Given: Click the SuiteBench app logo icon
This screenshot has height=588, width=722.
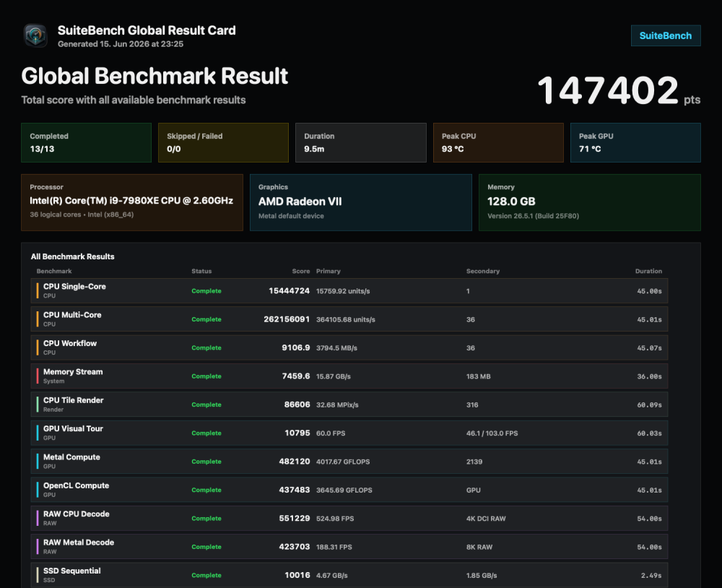Looking at the screenshot, I should coord(35,36).
